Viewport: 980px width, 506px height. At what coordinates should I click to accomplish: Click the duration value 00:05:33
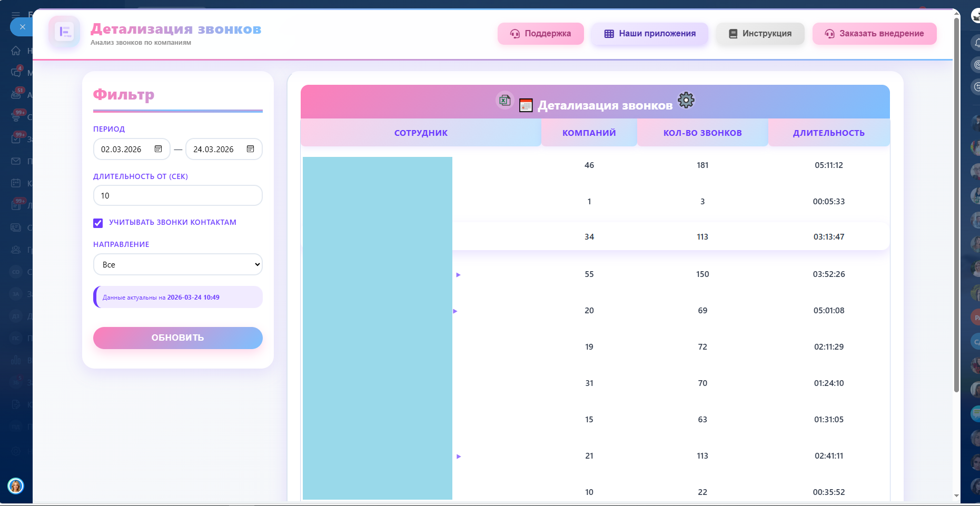829,202
